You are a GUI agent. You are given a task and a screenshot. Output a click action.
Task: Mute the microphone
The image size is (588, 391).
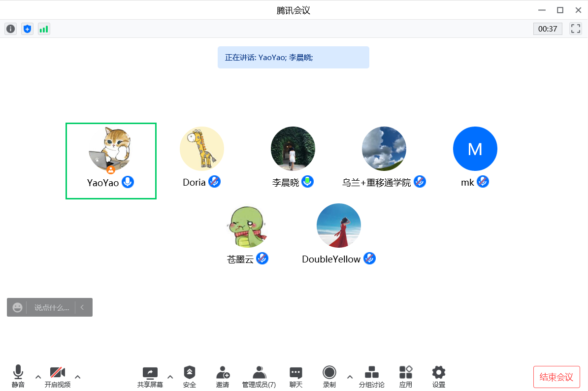pos(18,377)
